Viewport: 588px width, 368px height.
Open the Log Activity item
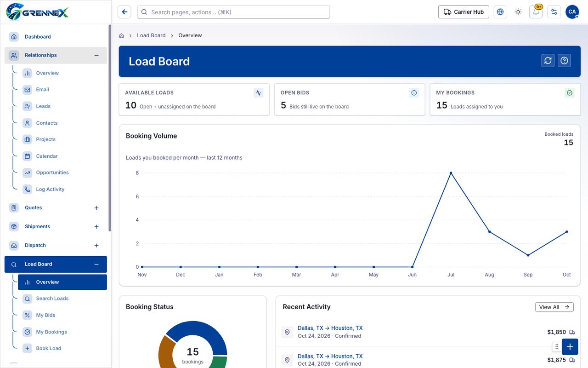pyautogui.click(x=62, y=189)
